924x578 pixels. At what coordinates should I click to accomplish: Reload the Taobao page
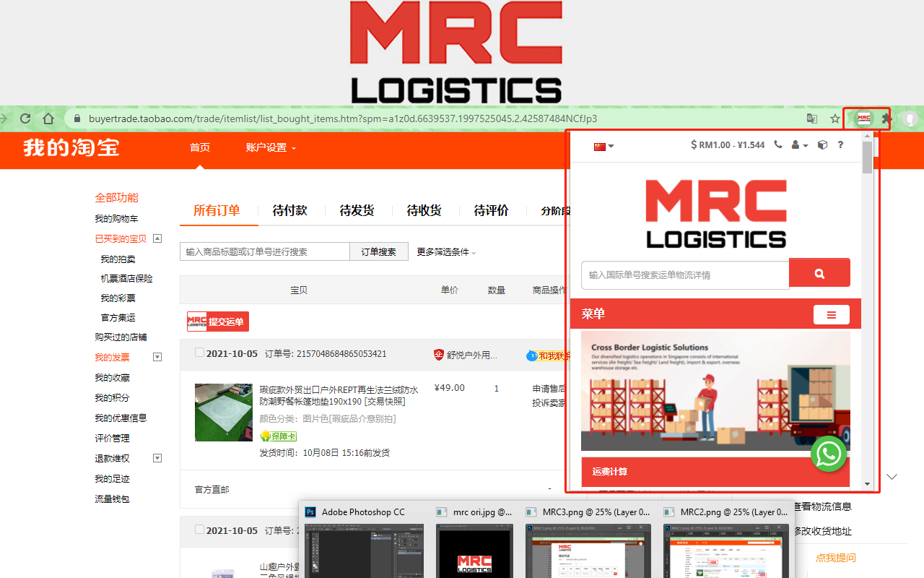[x=25, y=118]
